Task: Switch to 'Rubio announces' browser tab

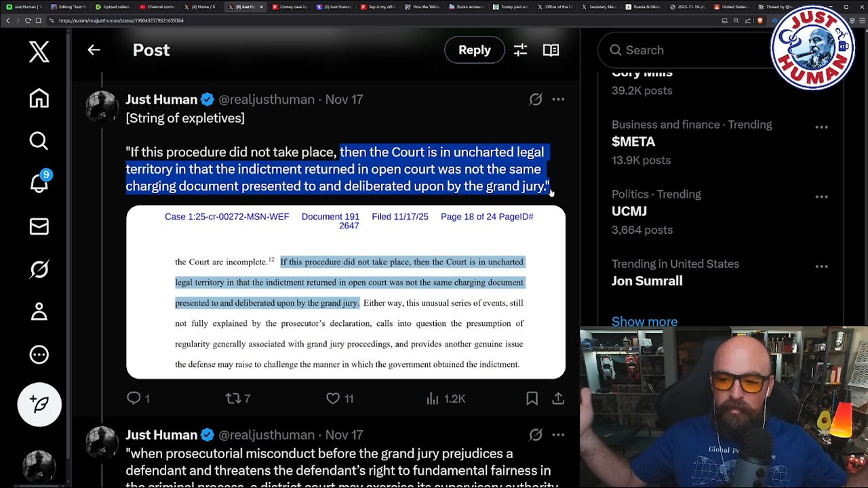Action: (465, 7)
